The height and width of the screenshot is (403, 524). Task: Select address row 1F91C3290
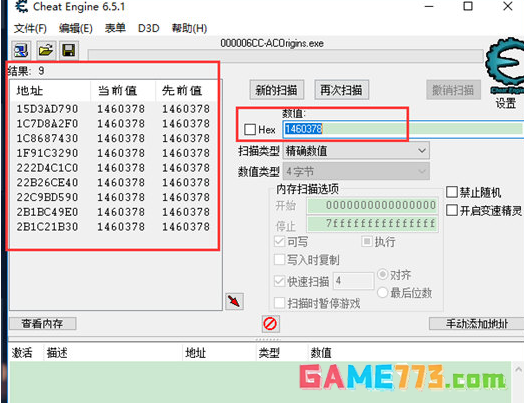point(115,153)
